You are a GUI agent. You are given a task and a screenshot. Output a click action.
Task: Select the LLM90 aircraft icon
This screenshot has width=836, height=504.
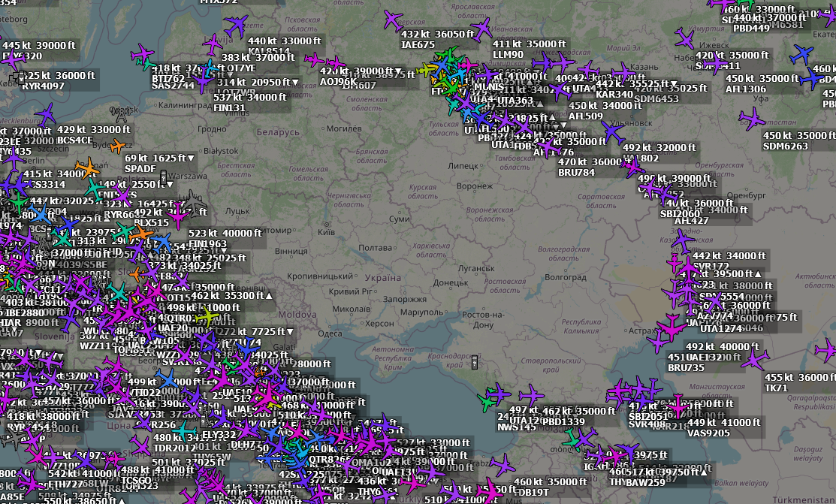481,29
